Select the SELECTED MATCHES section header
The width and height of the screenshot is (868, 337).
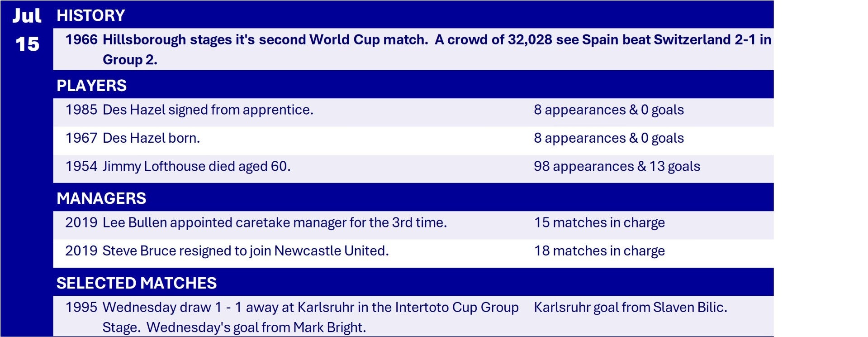pyautogui.click(x=136, y=283)
